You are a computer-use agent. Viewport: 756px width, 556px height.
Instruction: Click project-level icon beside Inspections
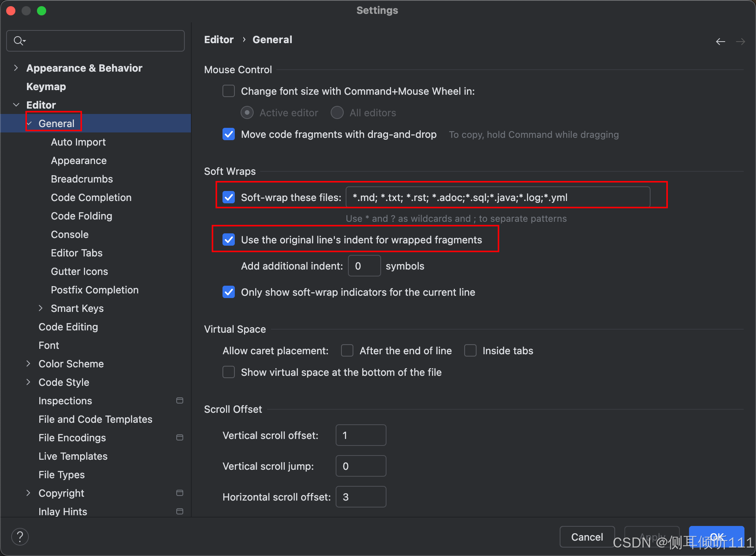(x=179, y=400)
